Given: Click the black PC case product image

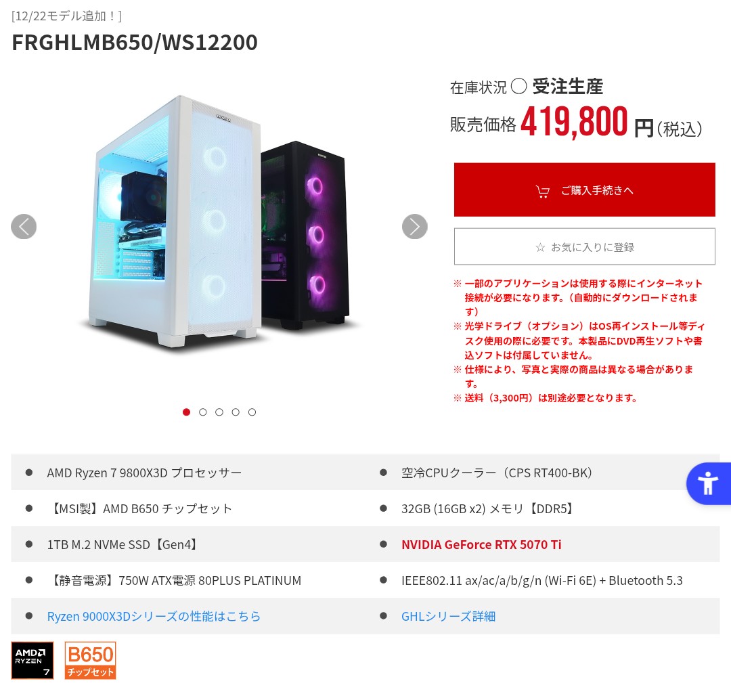Looking at the screenshot, I should [x=305, y=236].
